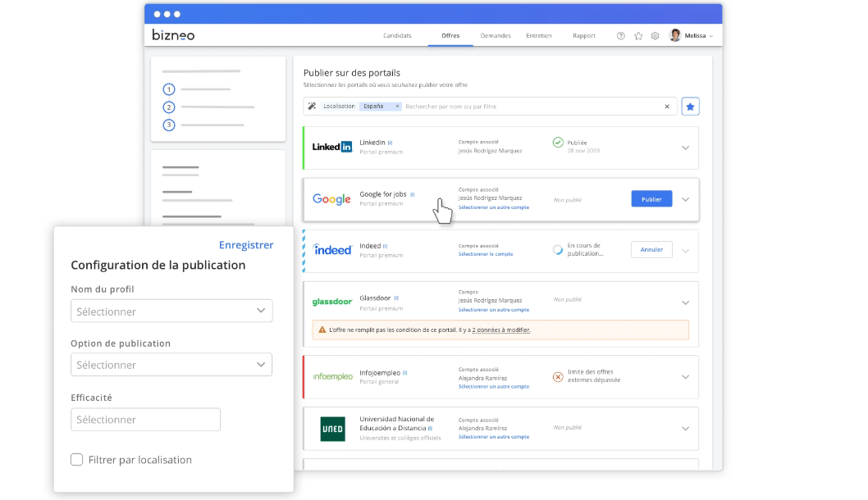Open the Option de publication selector
This screenshot has width=868, height=500.
(x=171, y=364)
